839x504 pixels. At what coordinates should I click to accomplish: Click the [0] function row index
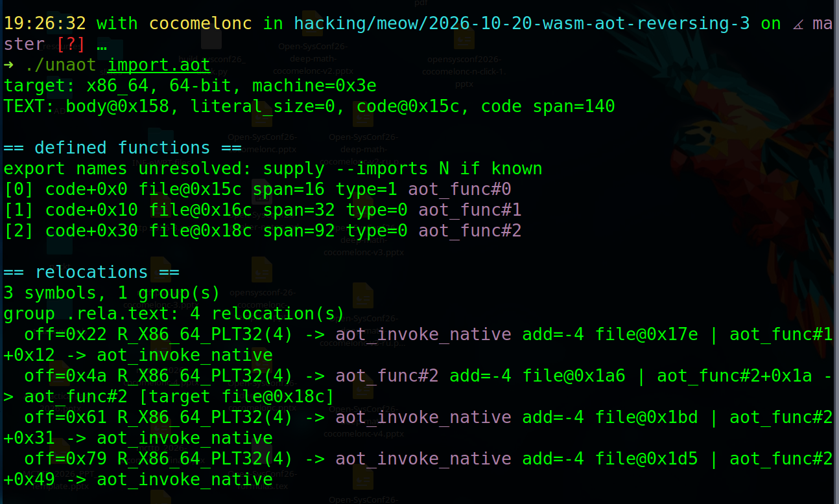pos(19,189)
